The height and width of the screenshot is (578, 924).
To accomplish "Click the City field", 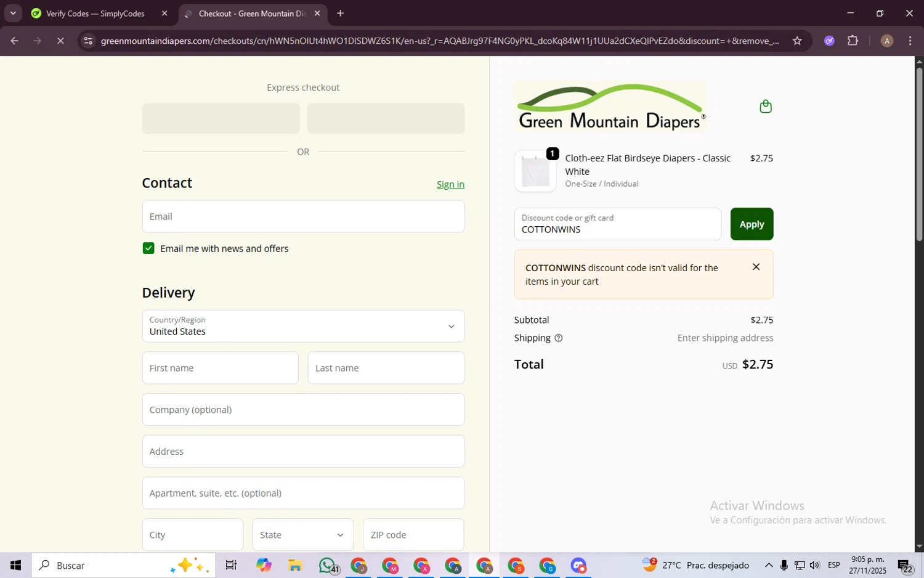I will (x=193, y=535).
